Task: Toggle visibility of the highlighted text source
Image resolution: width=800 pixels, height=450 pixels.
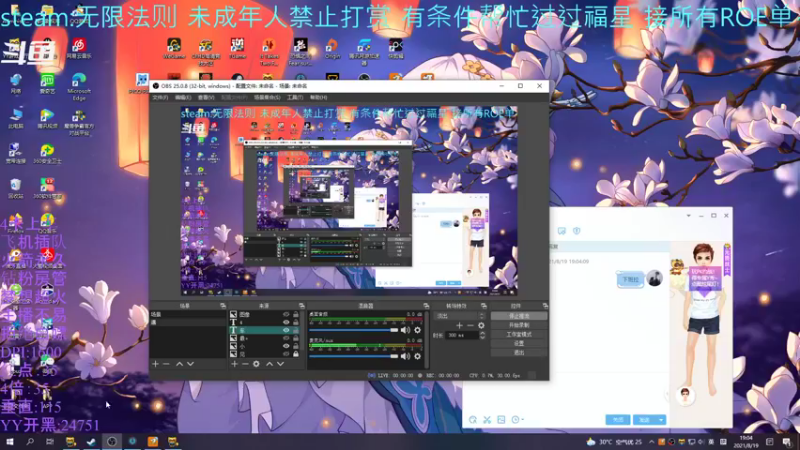Action: click(x=286, y=330)
